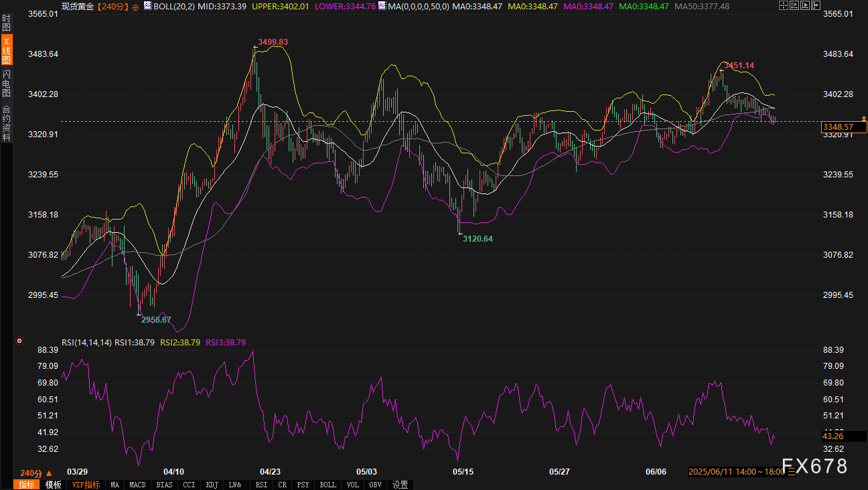Click the MA indicator chart icon
This screenshot has height=490, width=868.
382,5
